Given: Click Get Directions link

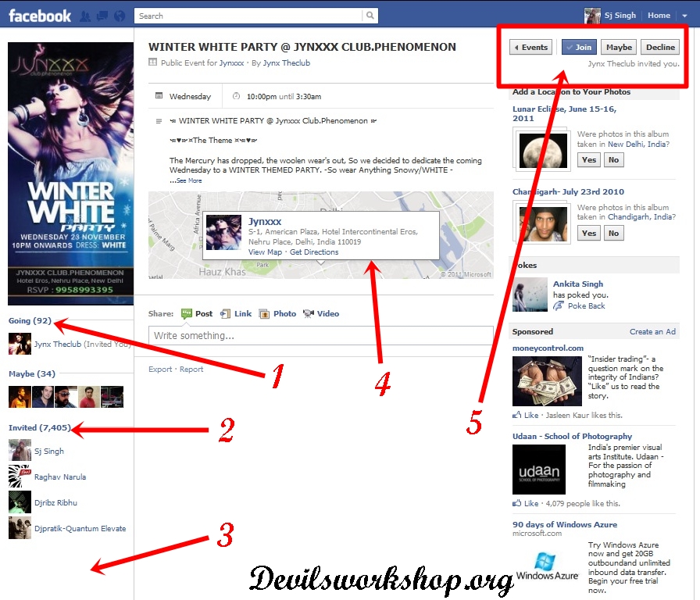Looking at the screenshot, I should tap(314, 252).
